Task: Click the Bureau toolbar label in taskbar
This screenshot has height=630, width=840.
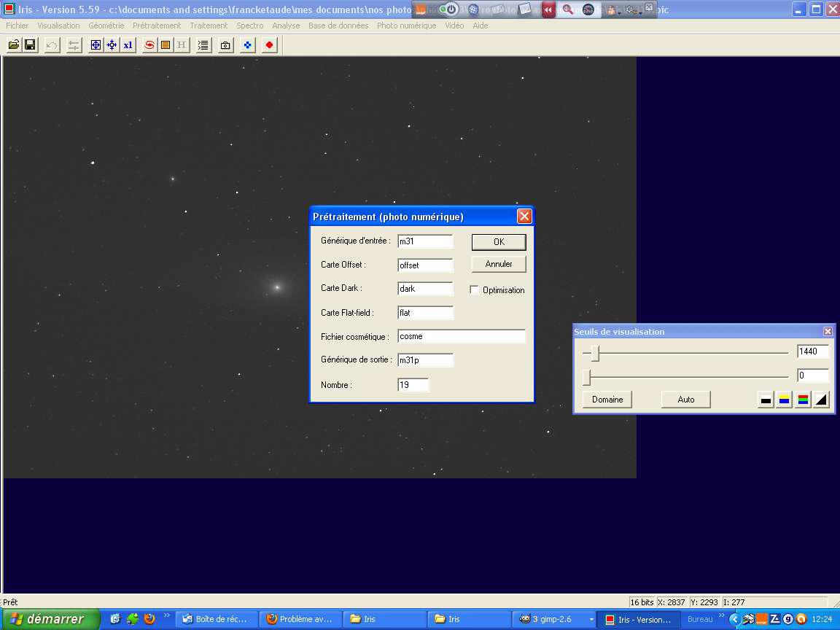Action: pyautogui.click(x=700, y=619)
